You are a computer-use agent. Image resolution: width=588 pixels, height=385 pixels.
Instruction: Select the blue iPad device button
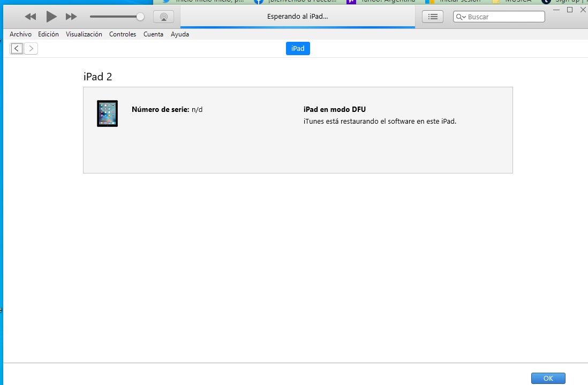(298, 48)
